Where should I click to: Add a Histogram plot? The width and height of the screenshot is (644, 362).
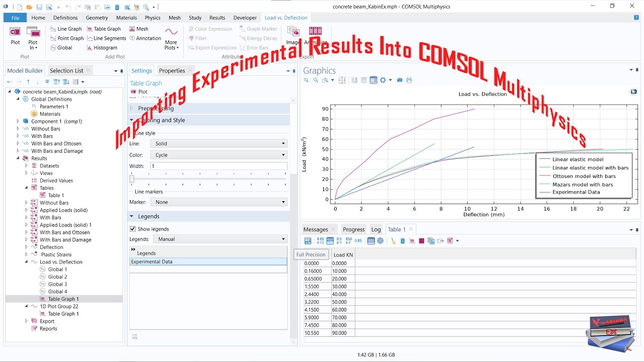tap(102, 48)
